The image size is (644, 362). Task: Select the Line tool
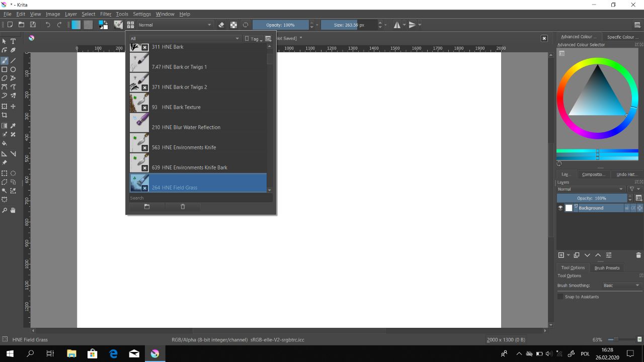[x=13, y=60]
